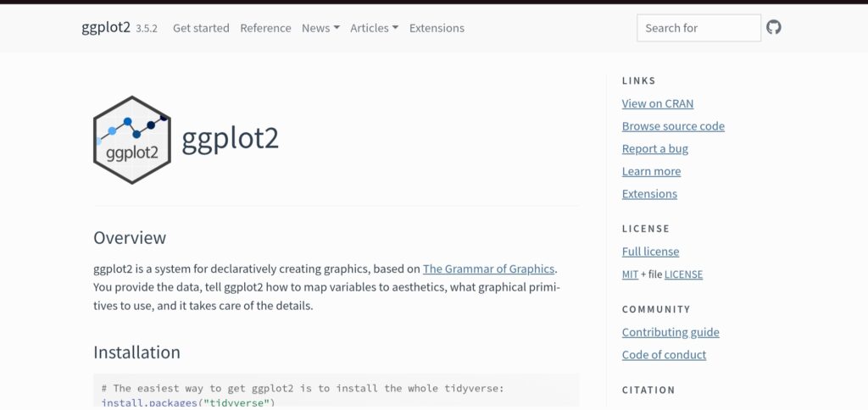The height and width of the screenshot is (410, 868).
Task: Open the sidebar Extensions link
Action: [x=649, y=194]
